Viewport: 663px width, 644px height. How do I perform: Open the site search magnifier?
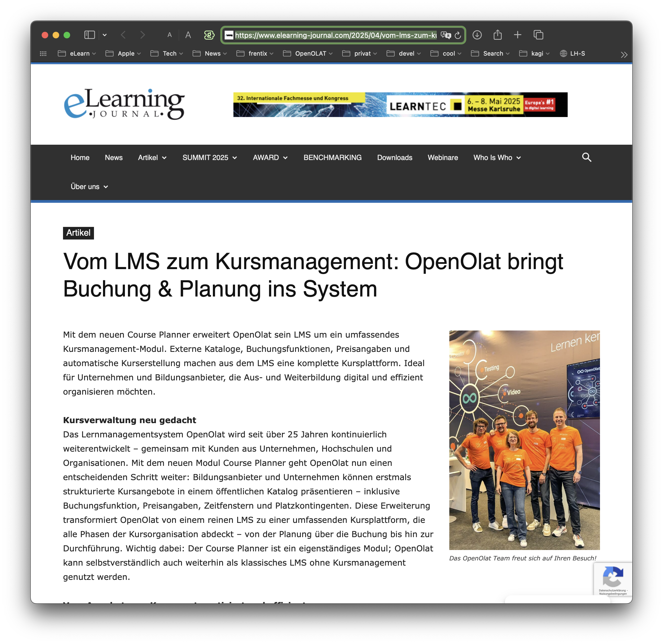[587, 157]
